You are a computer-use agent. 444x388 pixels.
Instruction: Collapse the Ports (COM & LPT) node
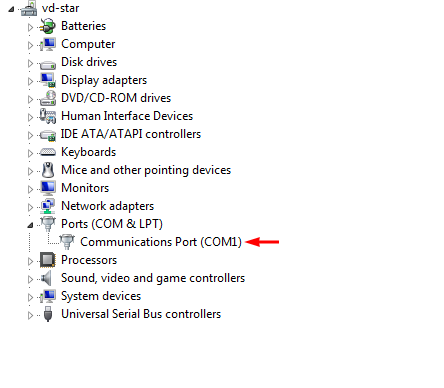click(x=30, y=225)
